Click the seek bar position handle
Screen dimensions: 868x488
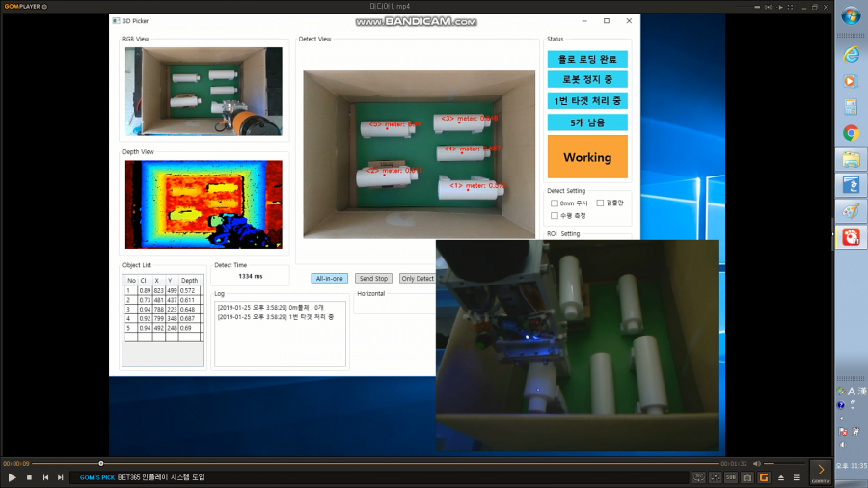tap(100, 463)
